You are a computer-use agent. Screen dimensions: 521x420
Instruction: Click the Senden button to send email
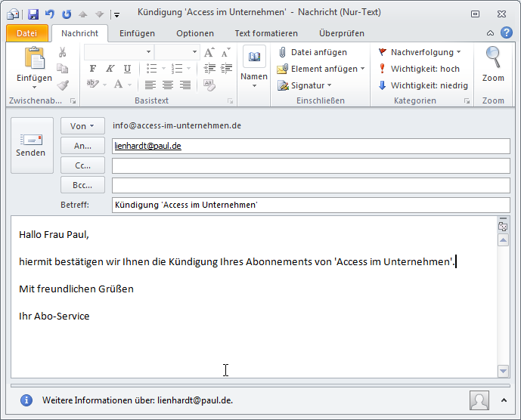pyautogui.click(x=30, y=145)
